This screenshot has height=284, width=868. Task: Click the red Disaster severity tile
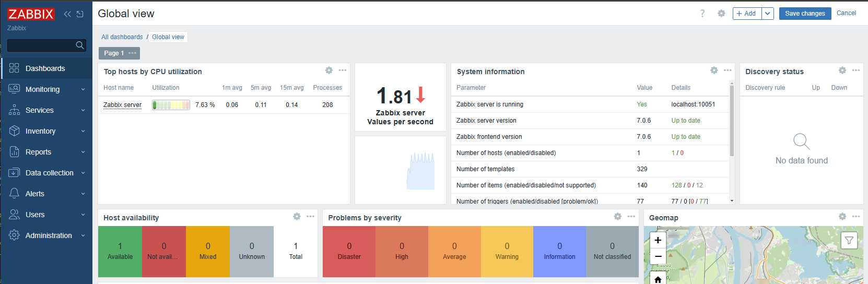coord(349,252)
